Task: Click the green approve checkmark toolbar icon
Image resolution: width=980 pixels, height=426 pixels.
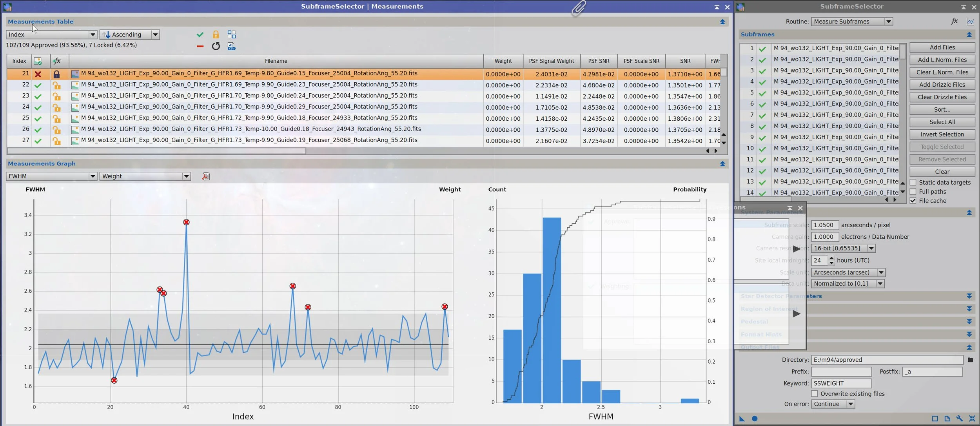Action: (200, 34)
